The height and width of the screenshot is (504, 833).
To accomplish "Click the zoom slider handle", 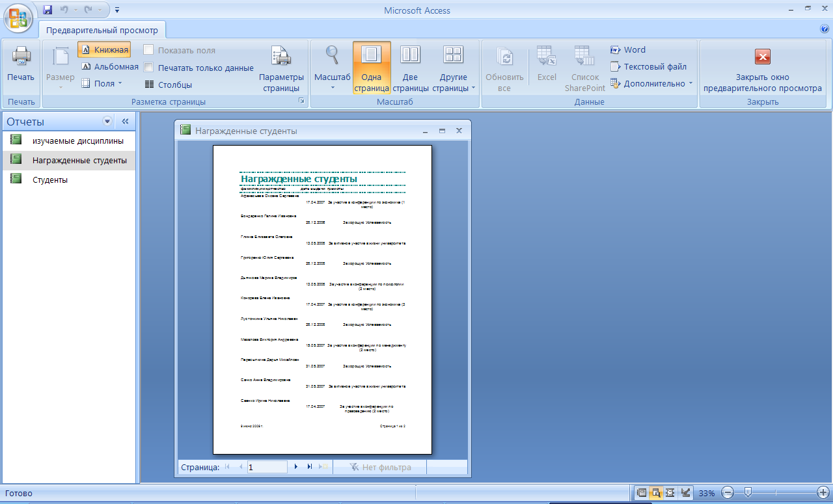I will 748,493.
